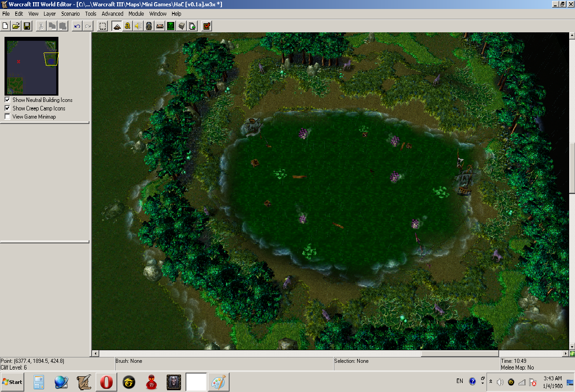The width and height of the screenshot is (575, 392).
Task: Open the View menu
Action: [x=33, y=14]
